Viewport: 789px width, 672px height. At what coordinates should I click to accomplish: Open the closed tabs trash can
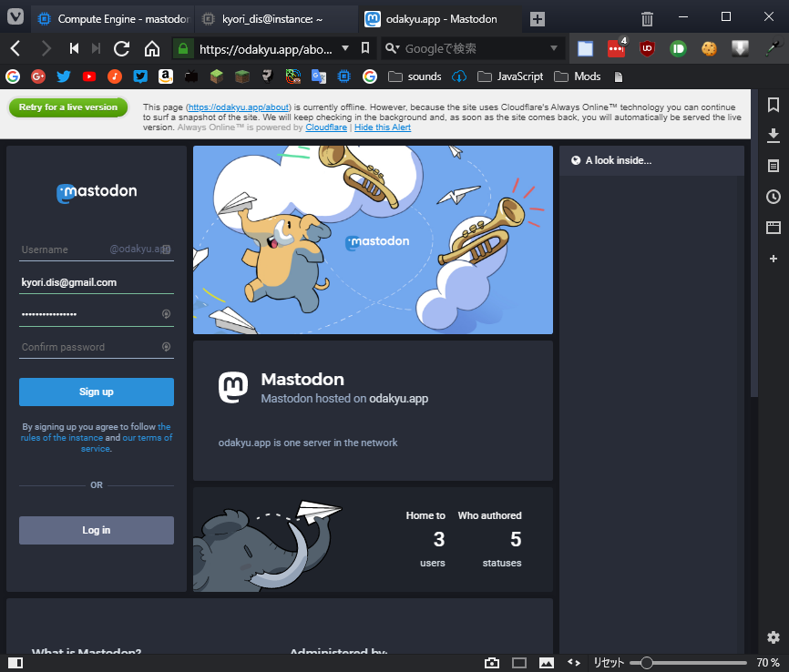(x=647, y=18)
